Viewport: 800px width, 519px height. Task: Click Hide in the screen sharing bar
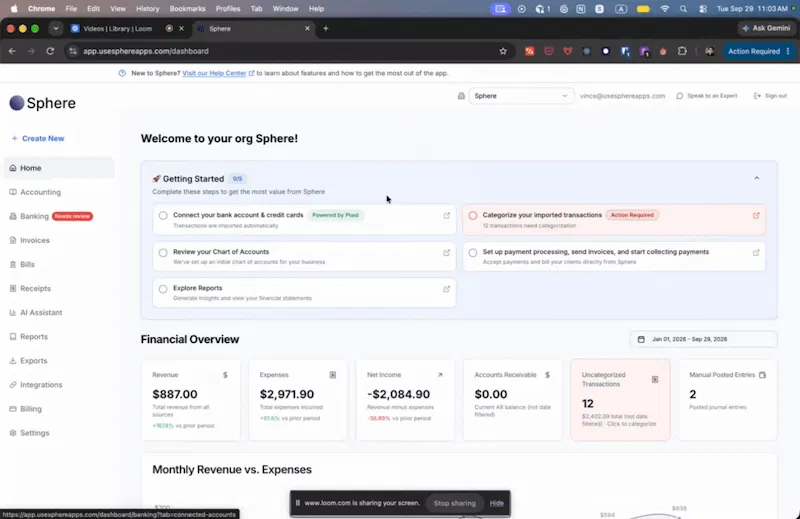[496, 503]
